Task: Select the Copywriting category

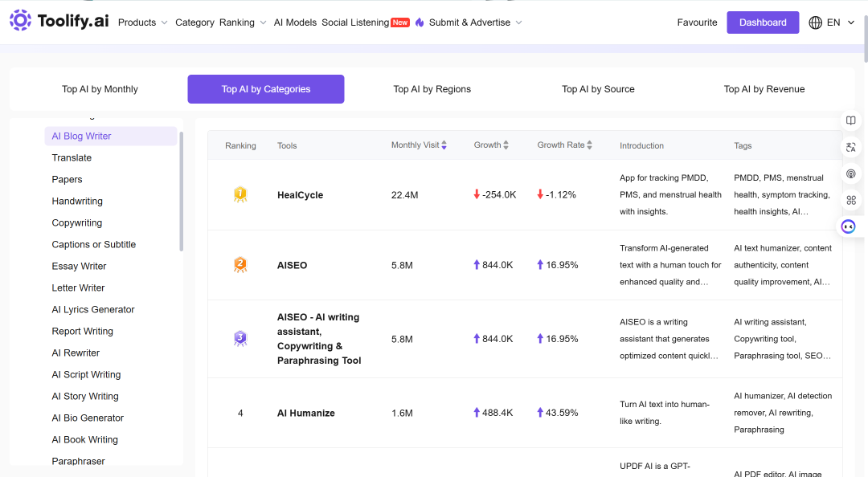Action: pyautogui.click(x=77, y=222)
